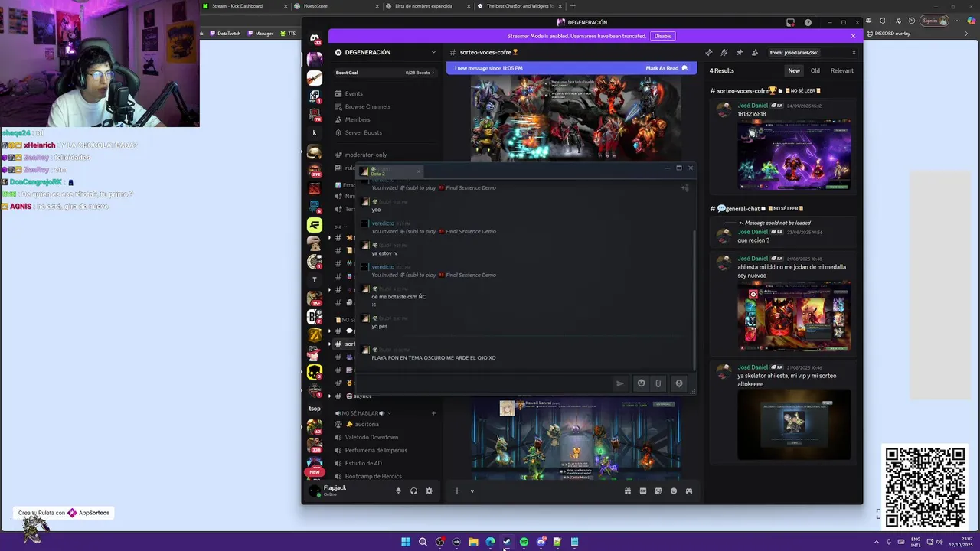Open pinned messages icon

pos(740,52)
